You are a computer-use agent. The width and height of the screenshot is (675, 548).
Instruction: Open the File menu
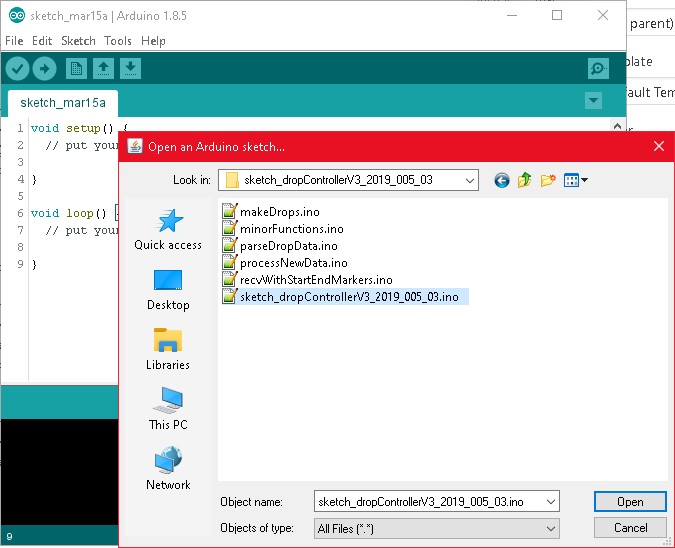[14, 41]
